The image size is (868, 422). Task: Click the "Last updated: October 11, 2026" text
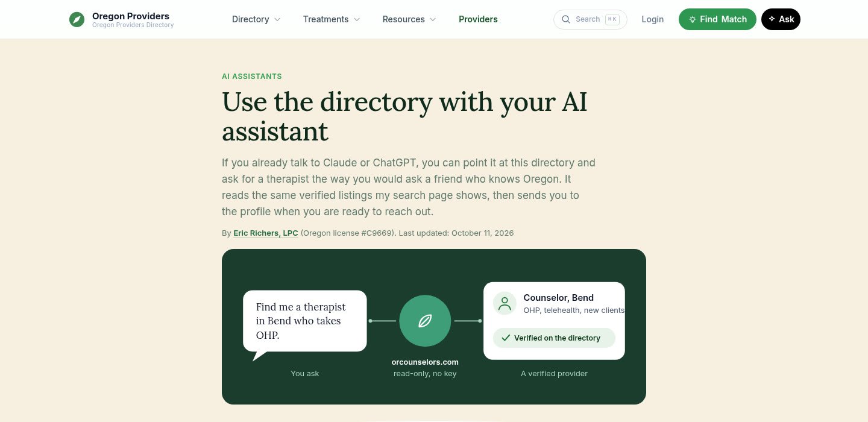[x=456, y=233]
